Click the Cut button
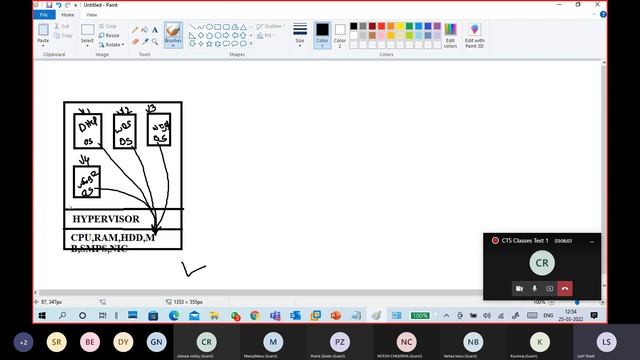 [62, 26]
